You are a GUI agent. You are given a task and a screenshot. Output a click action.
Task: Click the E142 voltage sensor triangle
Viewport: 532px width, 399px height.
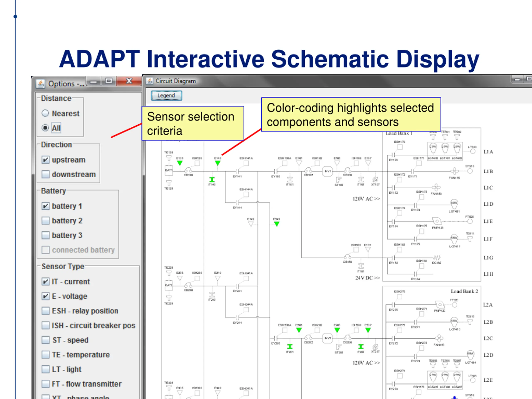(x=251, y=224)
